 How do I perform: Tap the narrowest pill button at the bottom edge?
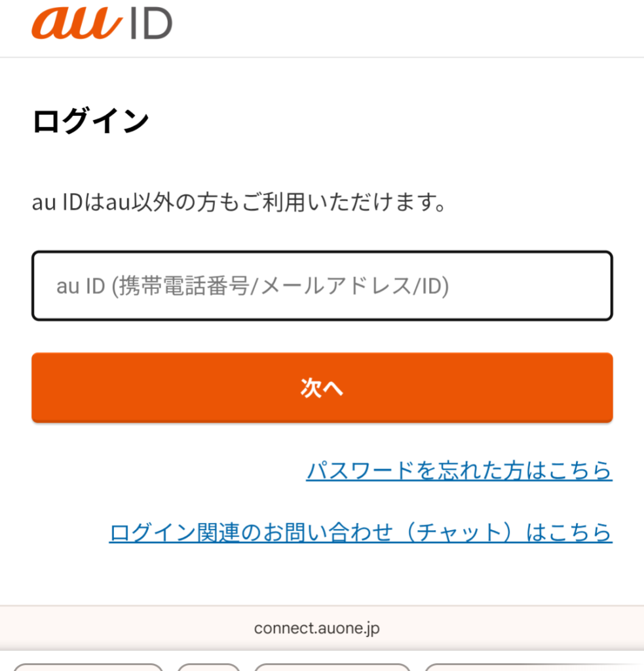click(208, 666)
